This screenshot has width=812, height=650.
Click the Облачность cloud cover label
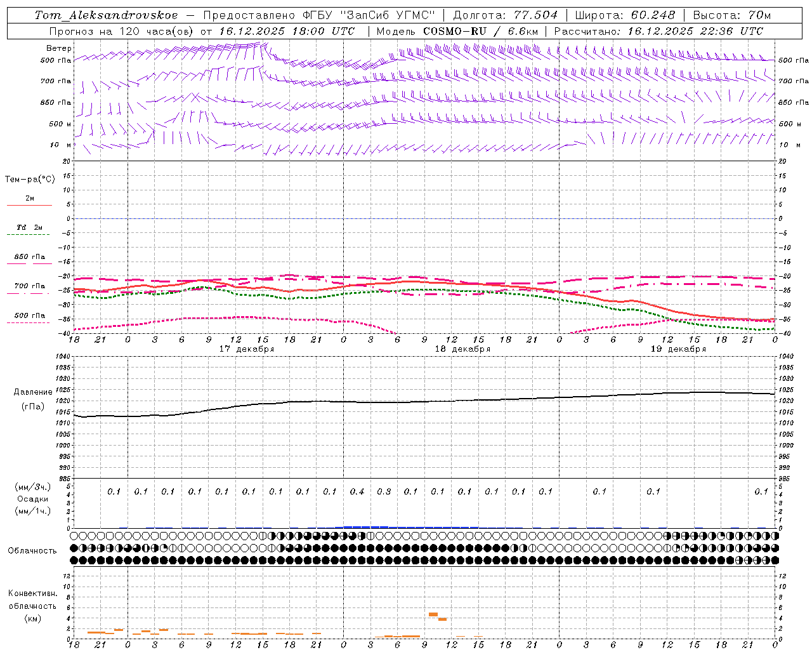[x=32, y=550]
